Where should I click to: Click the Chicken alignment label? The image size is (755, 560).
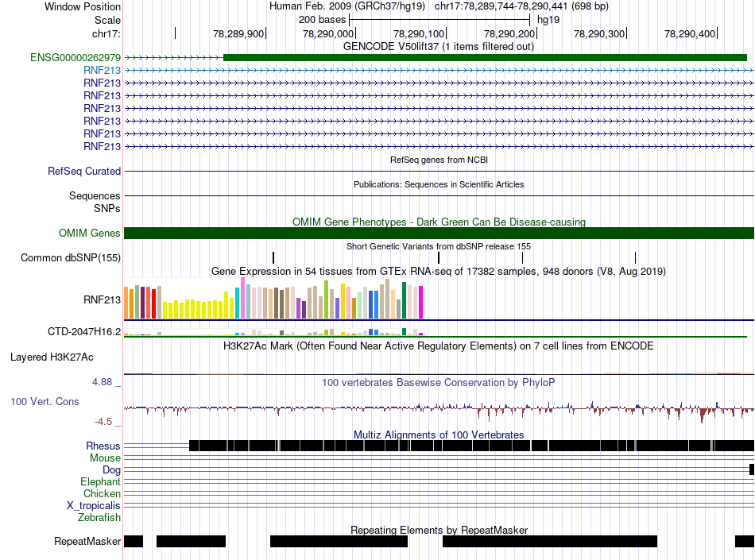point(102,493)
